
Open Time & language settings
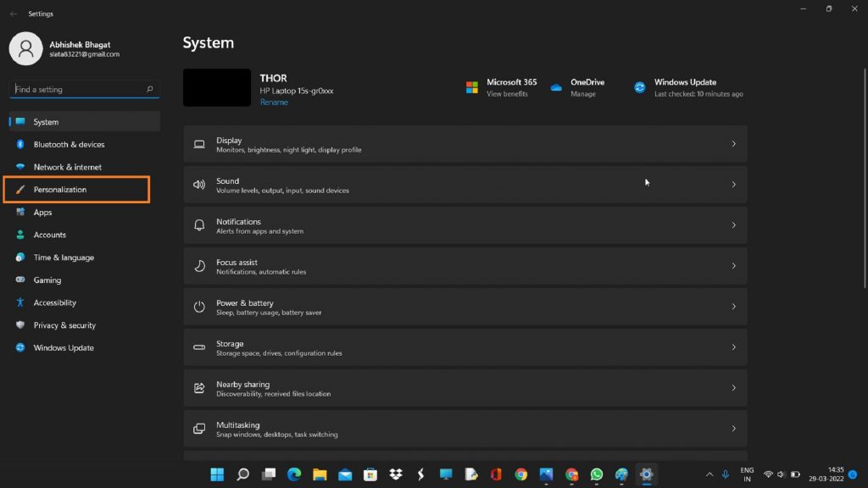(x=64, y=258)
